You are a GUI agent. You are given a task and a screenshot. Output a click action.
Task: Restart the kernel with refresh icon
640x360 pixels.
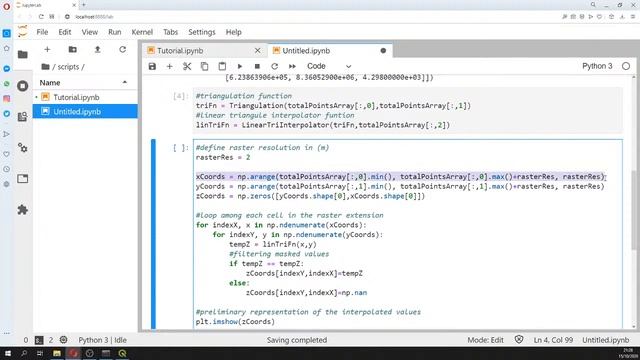pyautogui.click(x=275, y=66)
